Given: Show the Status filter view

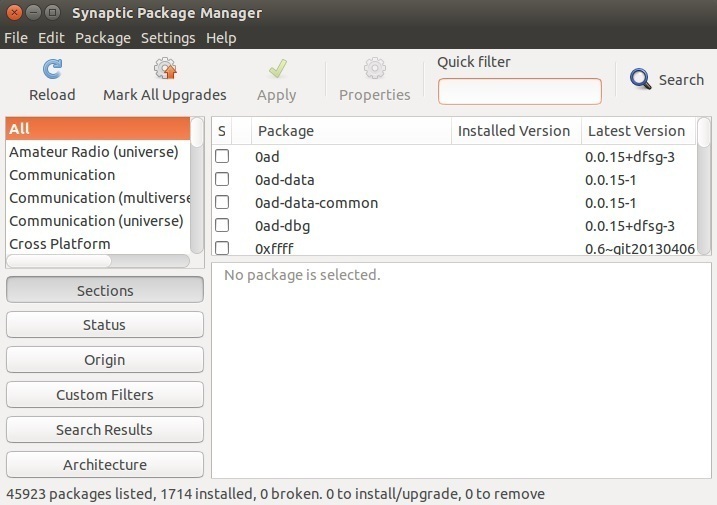Looking at the screenshot, I should click(x=105, y=325).
